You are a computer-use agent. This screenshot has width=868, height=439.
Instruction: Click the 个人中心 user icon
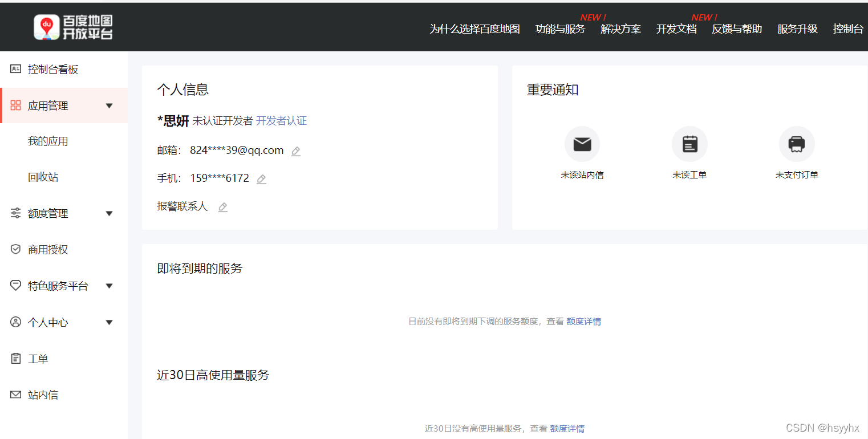click(16, 322)
